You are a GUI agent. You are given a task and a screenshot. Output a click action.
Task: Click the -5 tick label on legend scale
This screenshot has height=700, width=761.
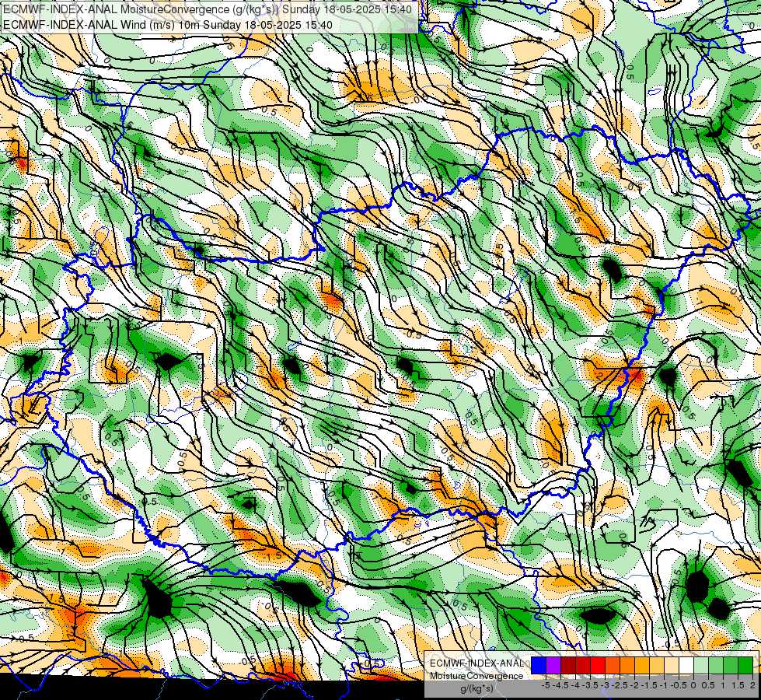(546, 685)
